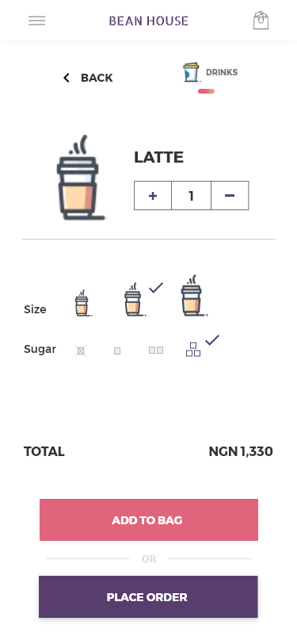Click the BACK text label
297x644 pixels.
click(x=97, y=78)
